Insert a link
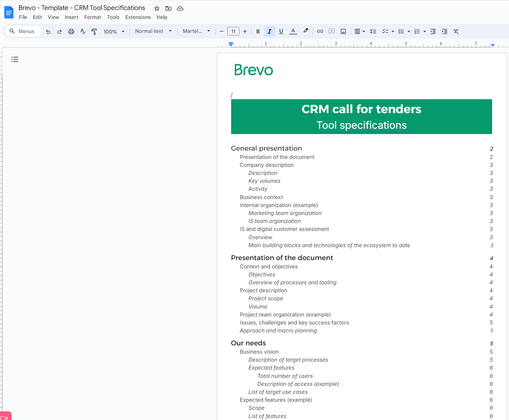The image size is (509, 420). [x=320, y=32]
